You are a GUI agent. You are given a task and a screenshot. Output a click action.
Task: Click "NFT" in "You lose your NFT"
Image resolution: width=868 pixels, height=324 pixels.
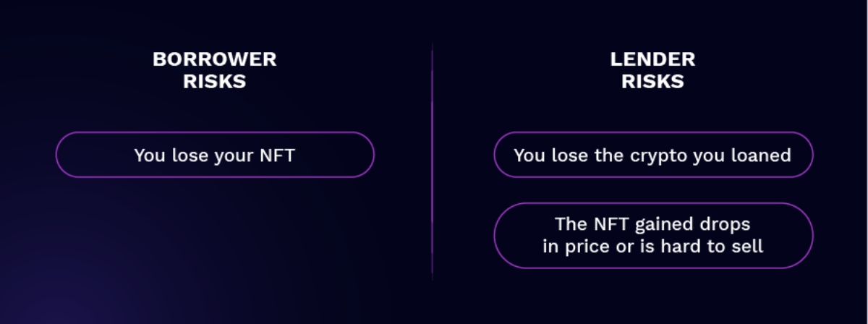[x=278, y=155]
